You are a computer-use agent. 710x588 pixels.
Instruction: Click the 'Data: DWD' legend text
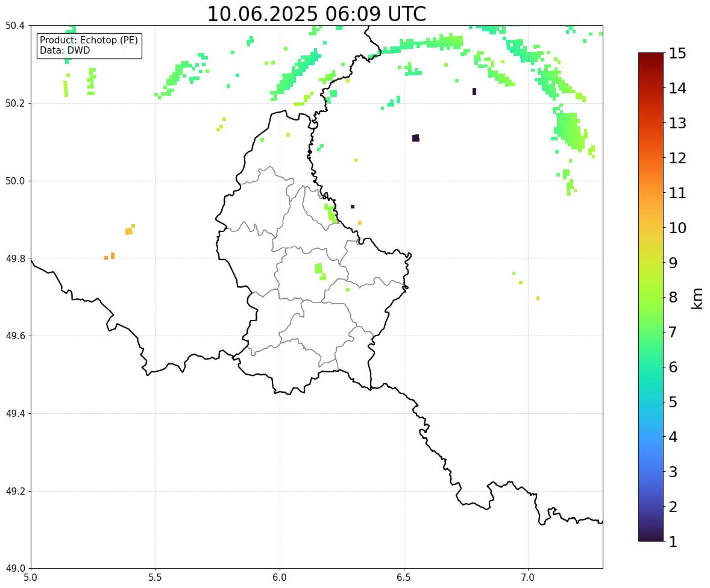[x=64, y=50]
